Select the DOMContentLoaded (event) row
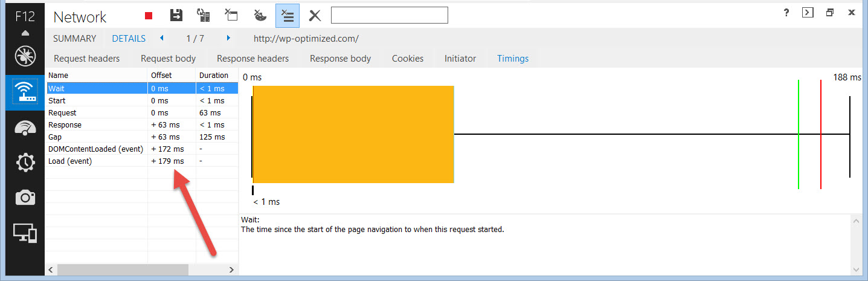868x281 pixels. [142, 149]
